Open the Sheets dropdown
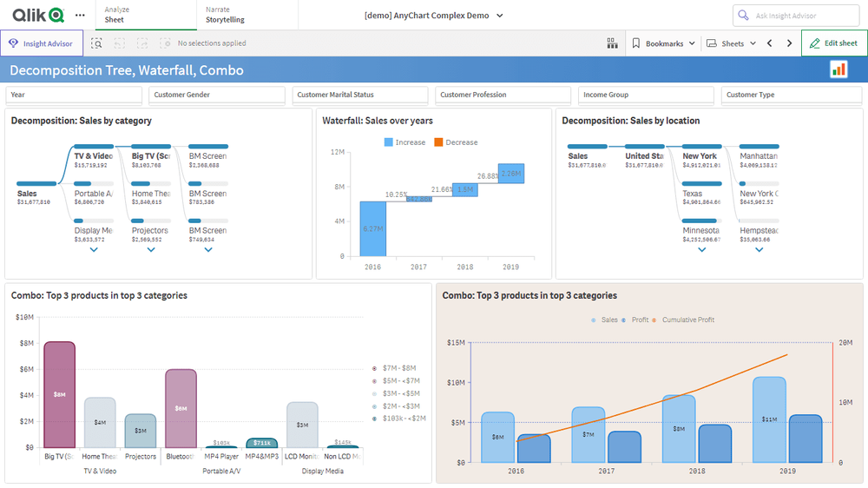868x488 pixels. pyautogui.click(x=731, y=43)
